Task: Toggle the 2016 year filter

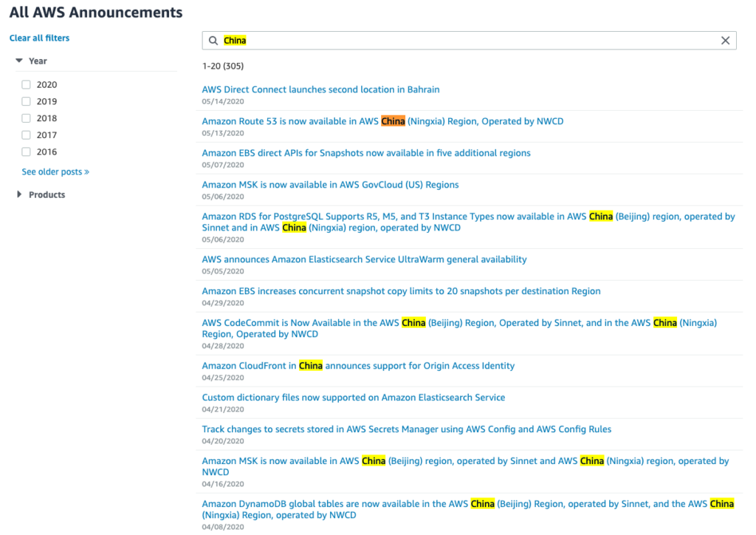Action: coord(27,152)
